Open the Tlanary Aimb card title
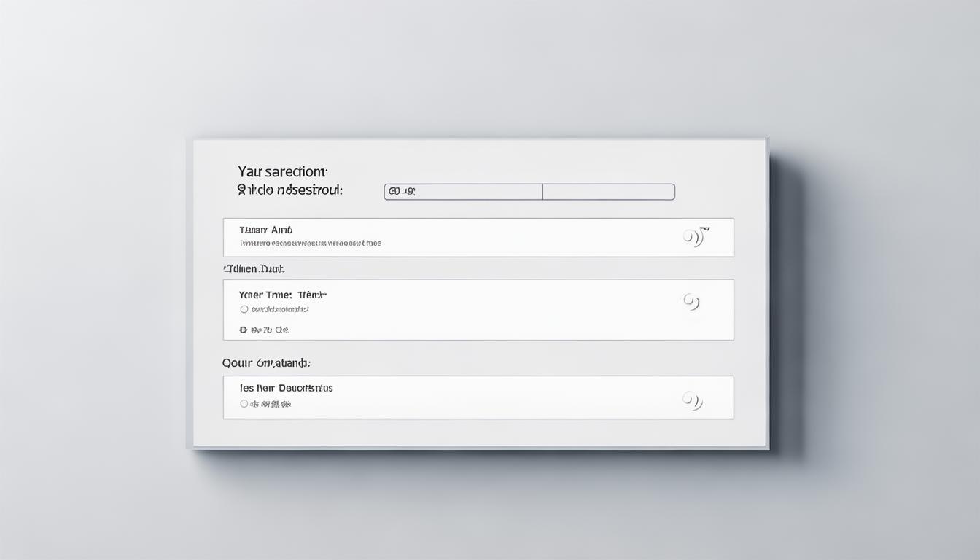 click(x=265, y=230)
